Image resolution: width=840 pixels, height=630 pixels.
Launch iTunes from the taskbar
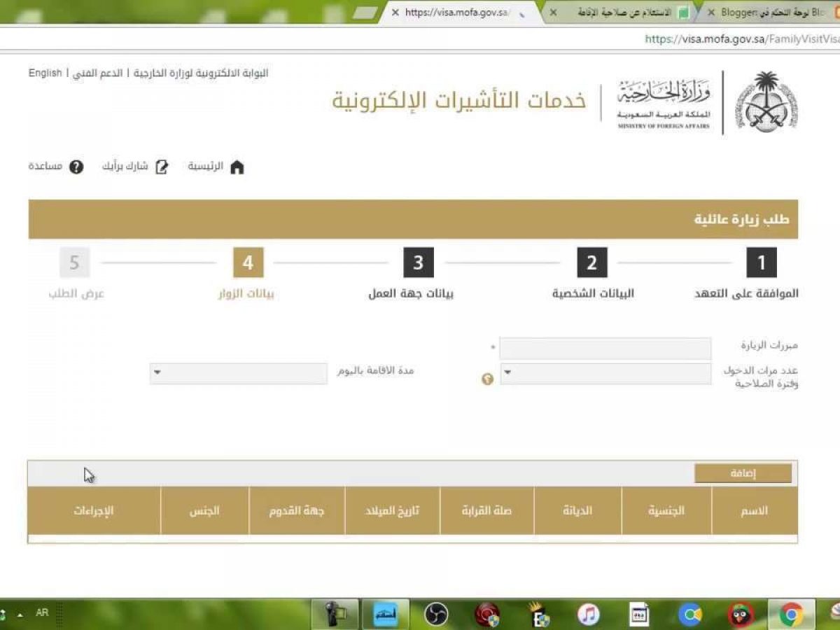pyautogui.click(x=589, y=615)
